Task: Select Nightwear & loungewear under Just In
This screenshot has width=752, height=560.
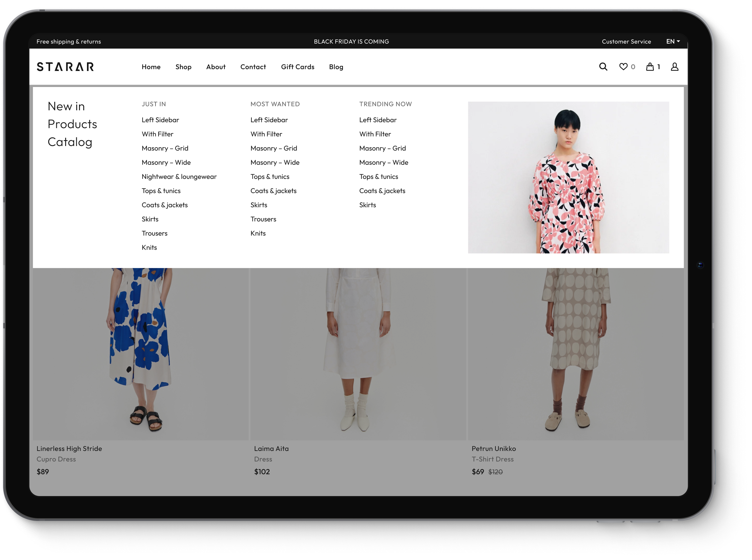Action: coord(179,177)
